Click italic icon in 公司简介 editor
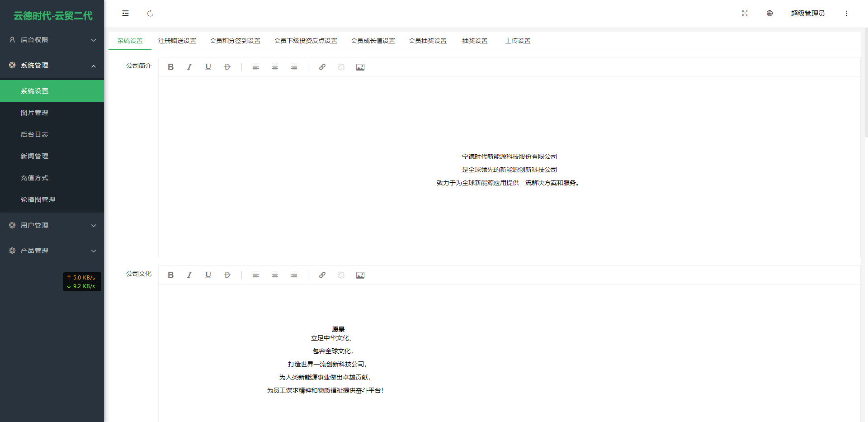The height and width of the screenshot is (422, 868). coord(189,67)
